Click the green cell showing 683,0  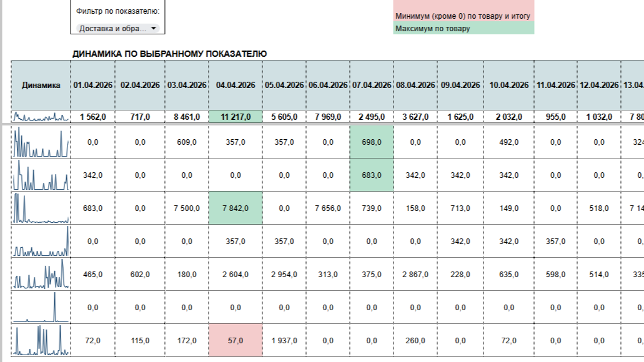point(371,175)
